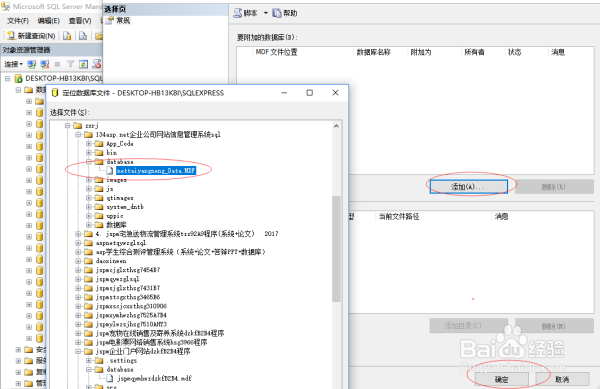Expand the js folder node

tap(89, 189)
